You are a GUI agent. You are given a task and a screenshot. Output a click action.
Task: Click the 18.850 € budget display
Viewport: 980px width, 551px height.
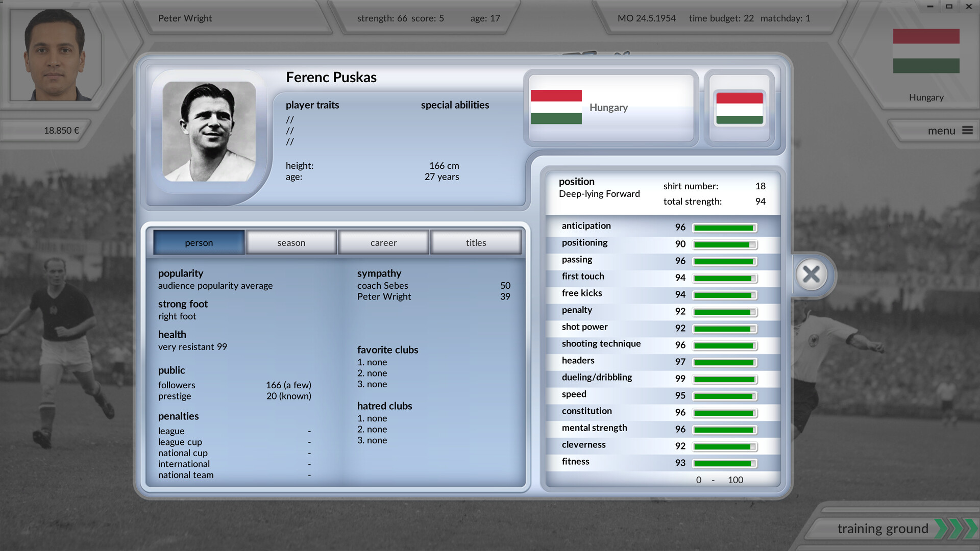pyautogui.click(x=60, y=130)
